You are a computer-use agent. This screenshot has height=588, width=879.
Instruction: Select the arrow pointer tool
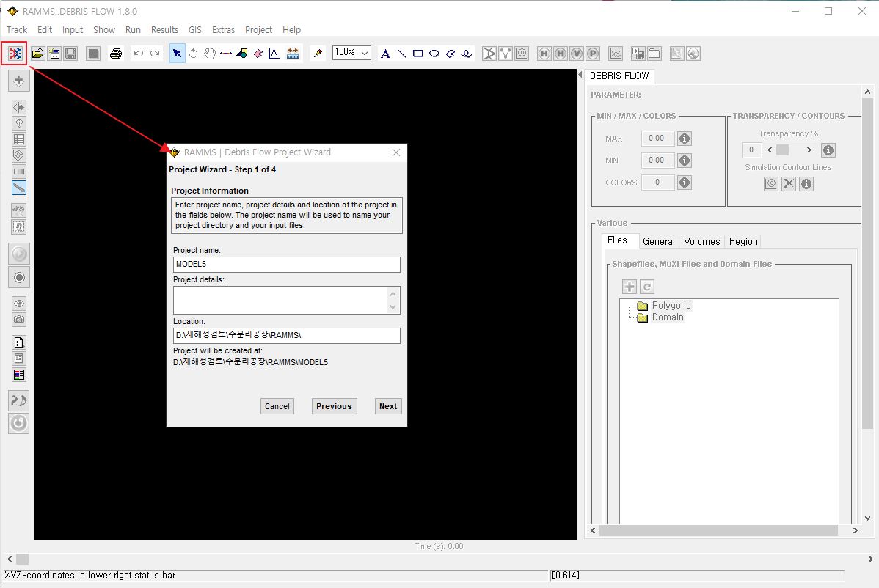(x=177, y=54)
